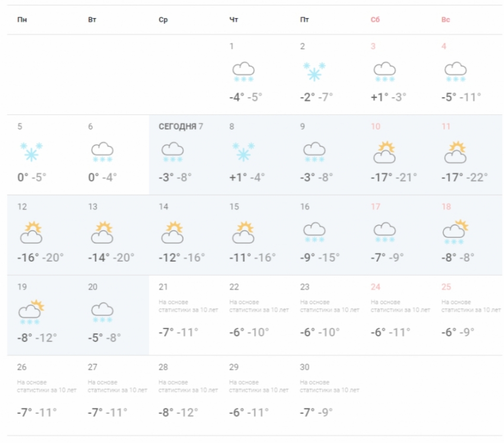Select the partly sunny icon on day 12

[x=31, y=232]
